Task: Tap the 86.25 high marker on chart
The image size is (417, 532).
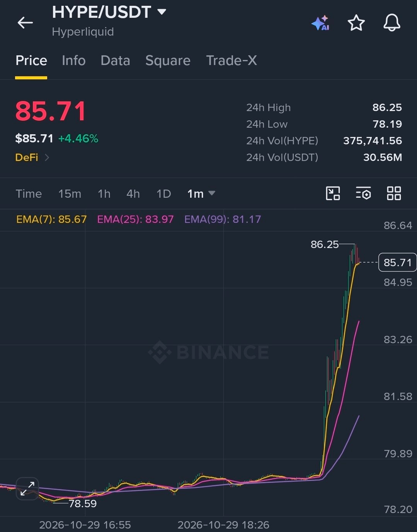Action: point(325,245)
